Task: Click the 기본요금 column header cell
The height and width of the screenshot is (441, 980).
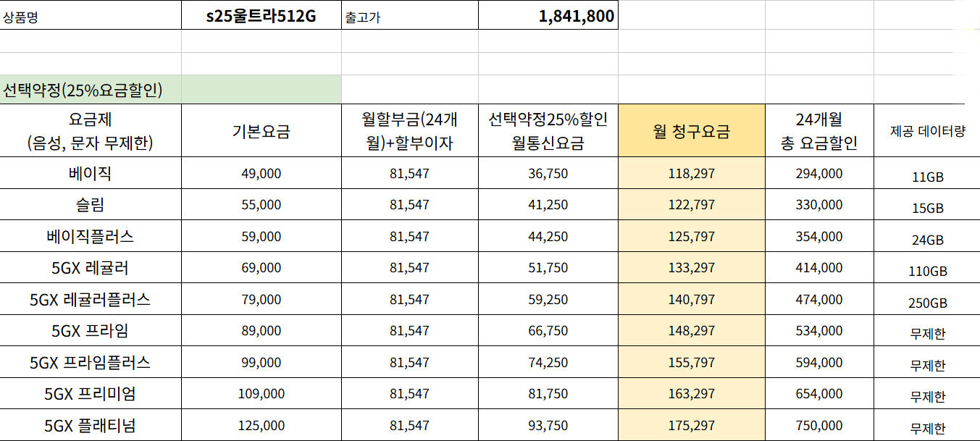Action: 261,131
